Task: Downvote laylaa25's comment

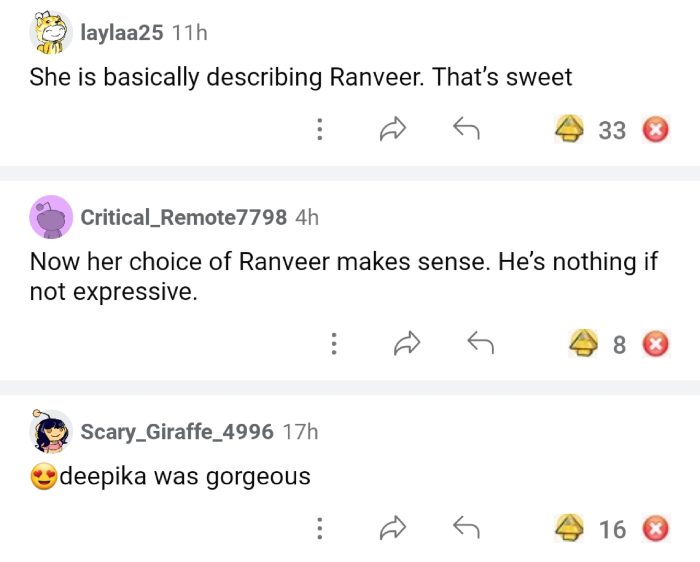Action: click(x=655, y=130)
